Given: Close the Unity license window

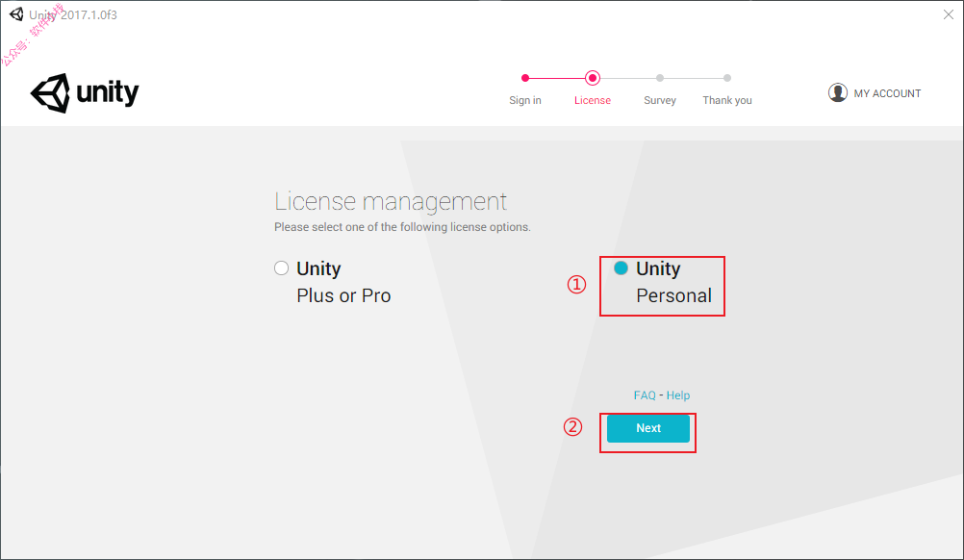Looking at the screenshot, I should tap(948, 14).
